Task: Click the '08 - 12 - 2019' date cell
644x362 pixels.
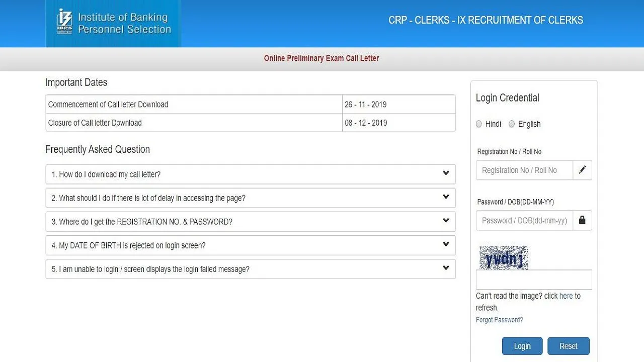Action: (x=398, y=123)
